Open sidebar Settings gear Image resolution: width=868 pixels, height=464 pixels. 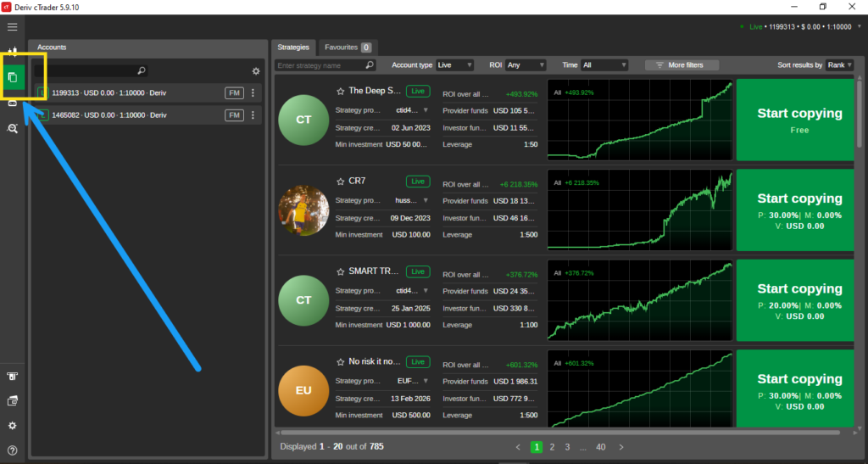click(x=12, y=426)
